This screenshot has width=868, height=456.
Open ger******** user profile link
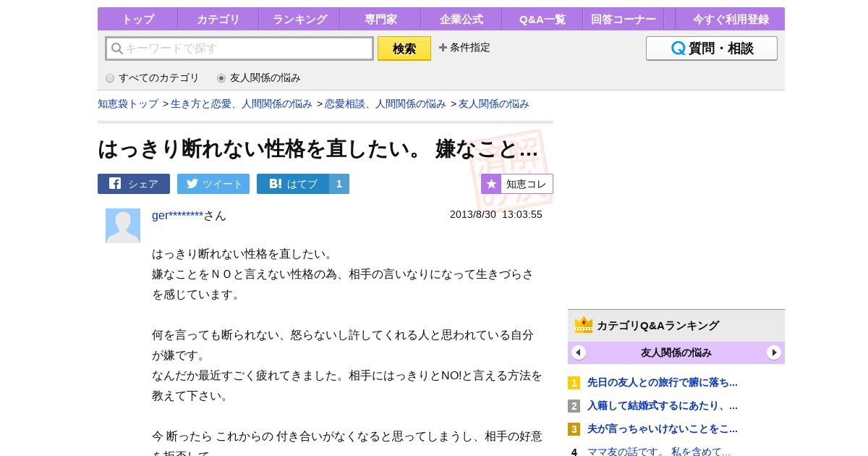click(x=177, y=215)
